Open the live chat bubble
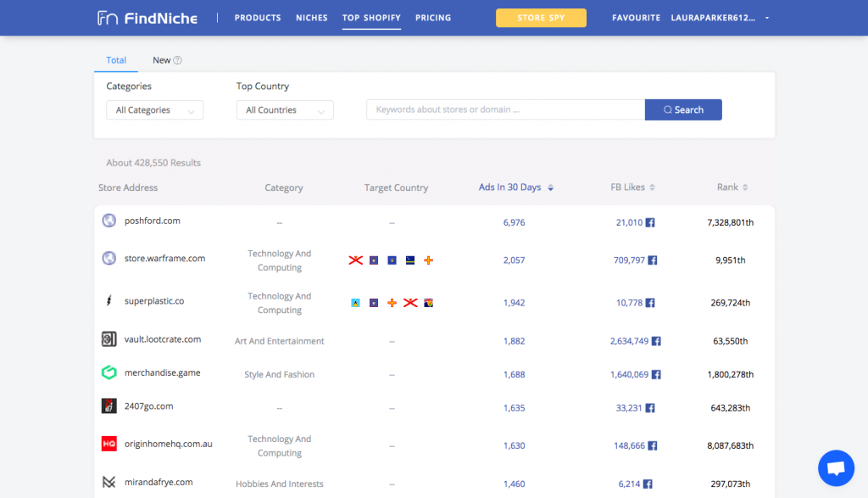Screen dimensions: 868x498 click(836, 468)
